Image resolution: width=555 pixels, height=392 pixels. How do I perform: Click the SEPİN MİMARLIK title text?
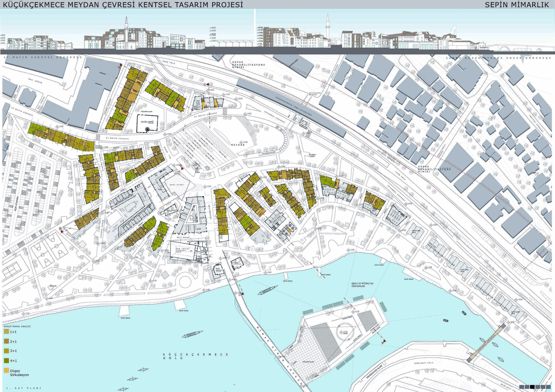[517, 4]
